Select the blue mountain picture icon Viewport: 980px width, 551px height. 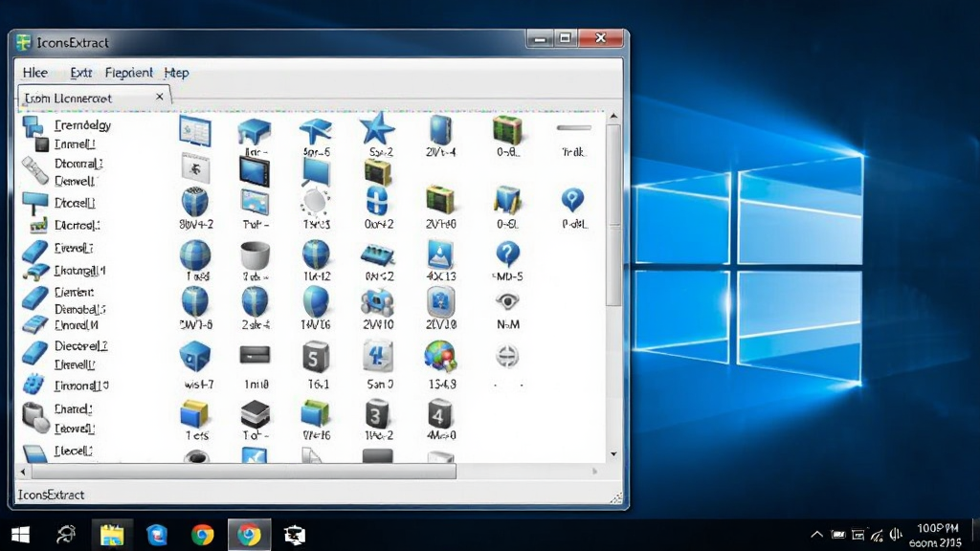(440, 254)
